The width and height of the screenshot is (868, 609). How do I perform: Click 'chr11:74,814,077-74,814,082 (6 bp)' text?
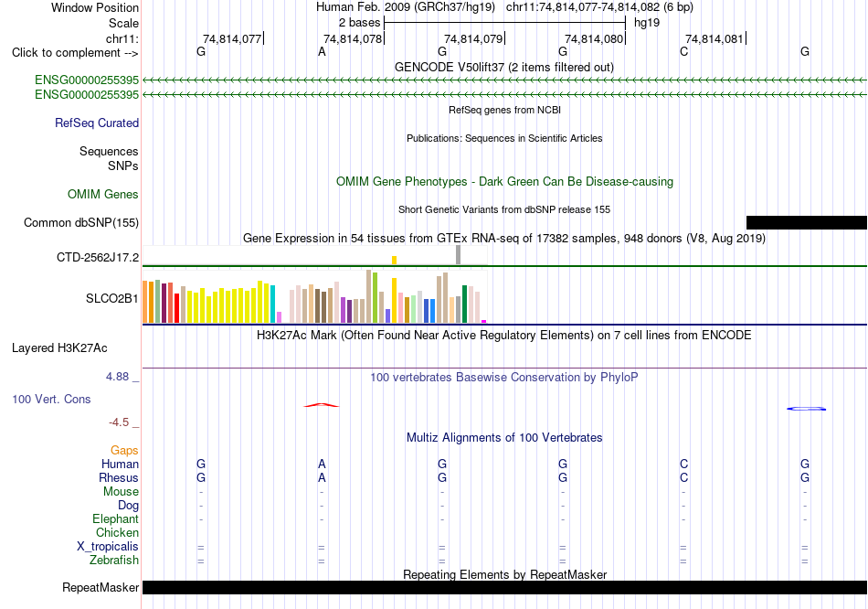[x=599, y=7]
